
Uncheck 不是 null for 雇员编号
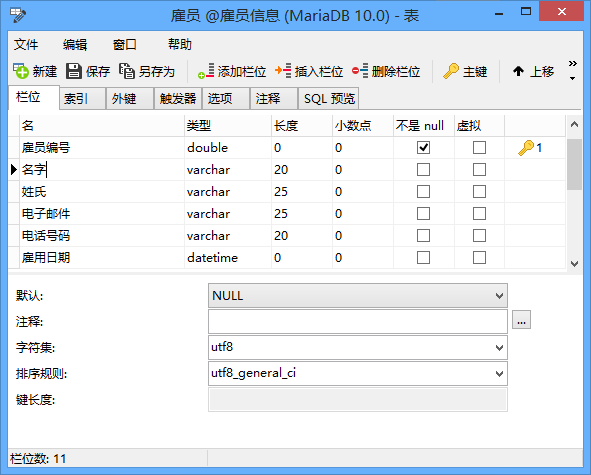click(423, 147)
